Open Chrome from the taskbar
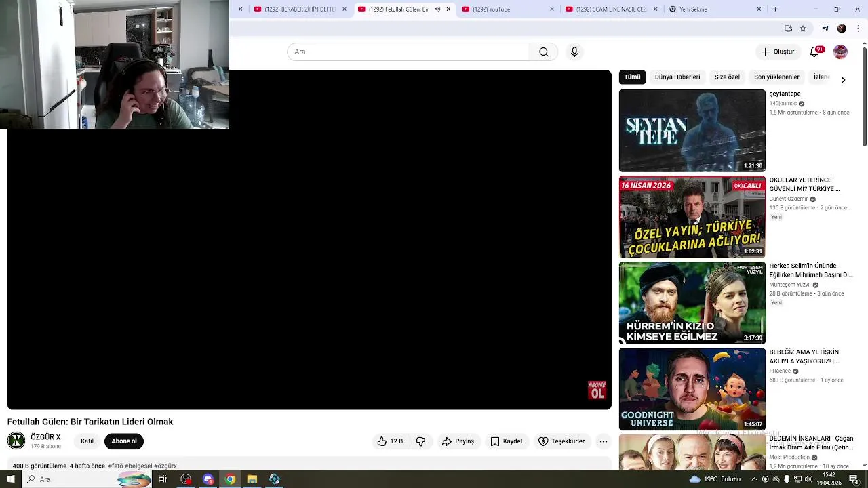The image size is (868, 488). (x=230, y=479)
